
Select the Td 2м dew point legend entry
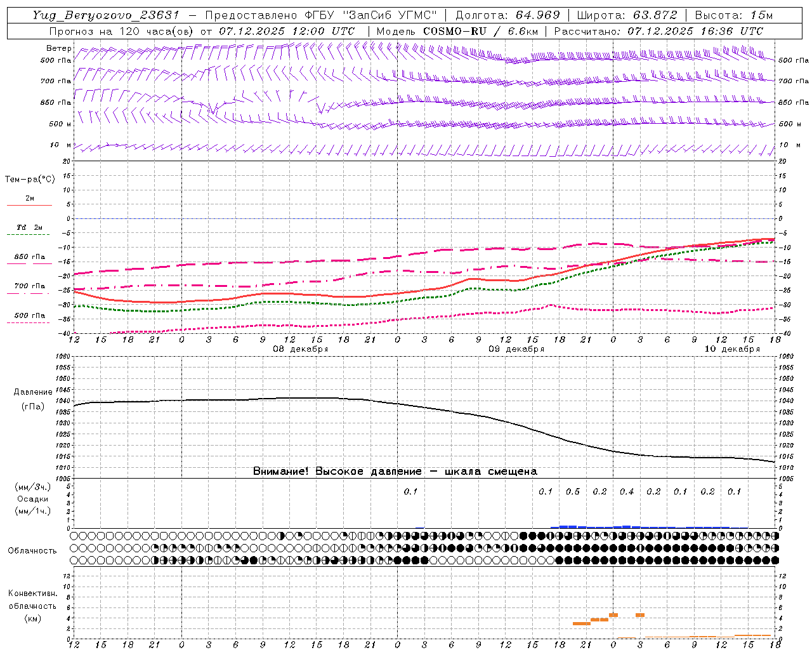(30, 227)
